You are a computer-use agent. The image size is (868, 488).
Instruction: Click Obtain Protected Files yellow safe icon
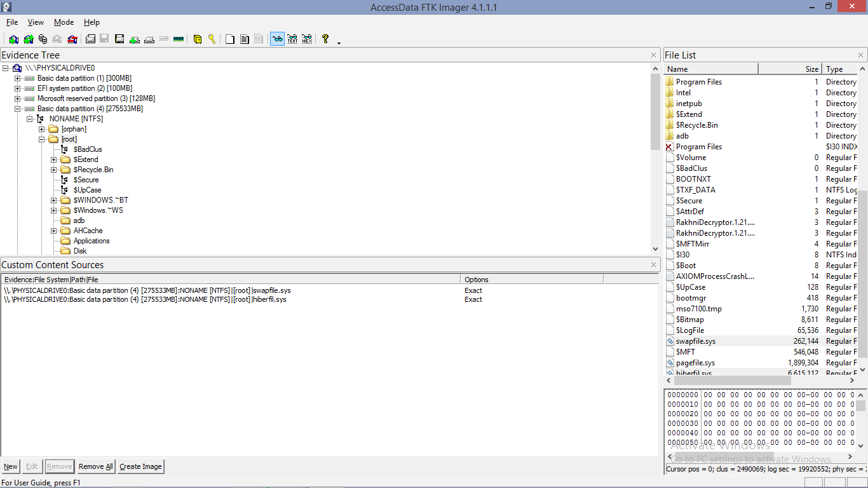pos(198,39)
